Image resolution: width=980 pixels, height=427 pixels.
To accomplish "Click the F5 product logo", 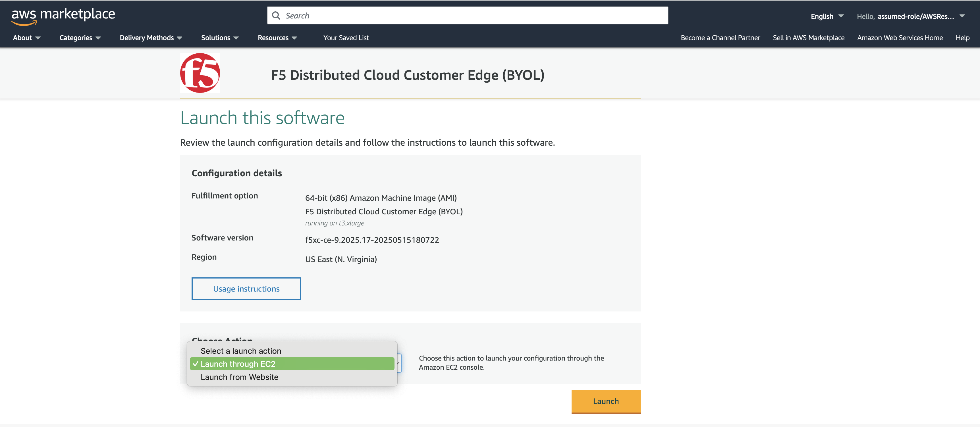I will click(x=200, y=73).
